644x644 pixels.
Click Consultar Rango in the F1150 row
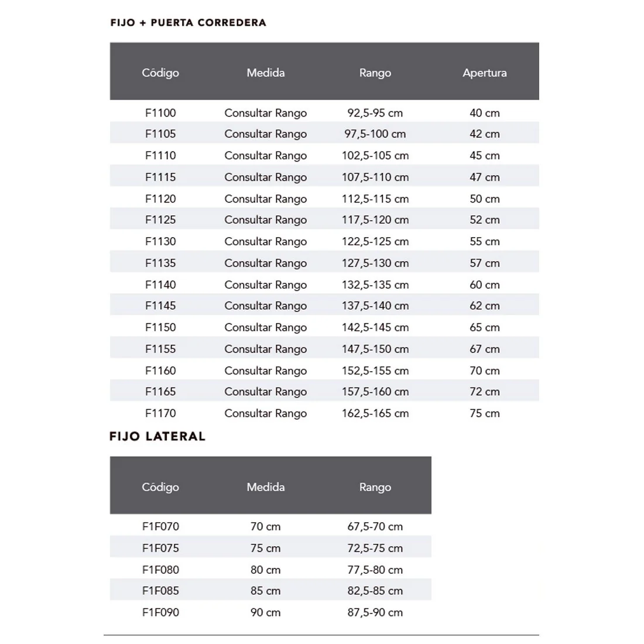tap(265, 328)
